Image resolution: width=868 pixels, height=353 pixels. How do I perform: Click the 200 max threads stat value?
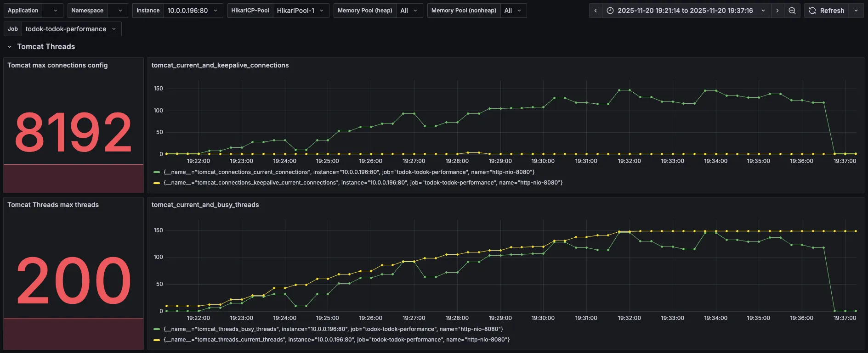tap(74, 280)
